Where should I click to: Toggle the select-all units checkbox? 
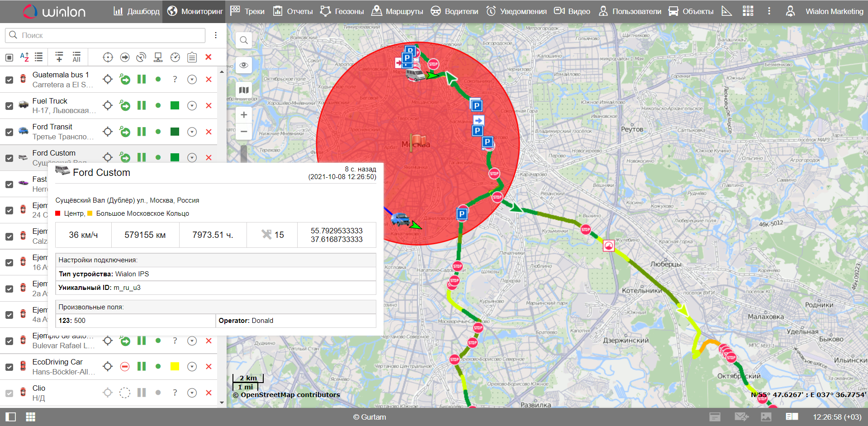pos(9,57)
